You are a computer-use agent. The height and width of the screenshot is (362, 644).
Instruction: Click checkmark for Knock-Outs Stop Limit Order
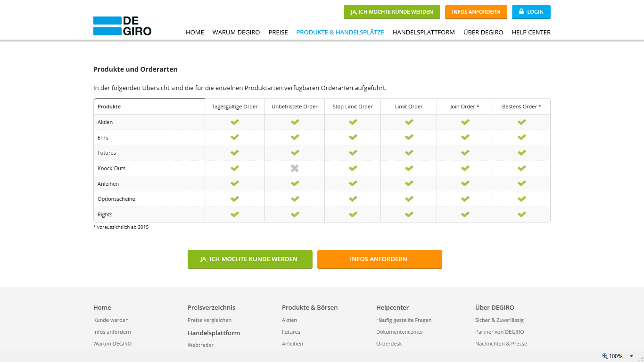click(353, 168)
